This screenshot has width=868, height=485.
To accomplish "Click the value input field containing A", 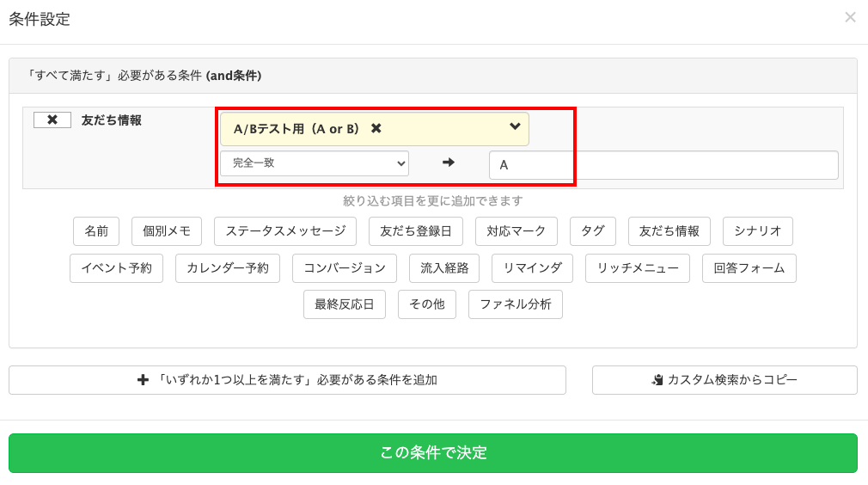I will (663, 165).
